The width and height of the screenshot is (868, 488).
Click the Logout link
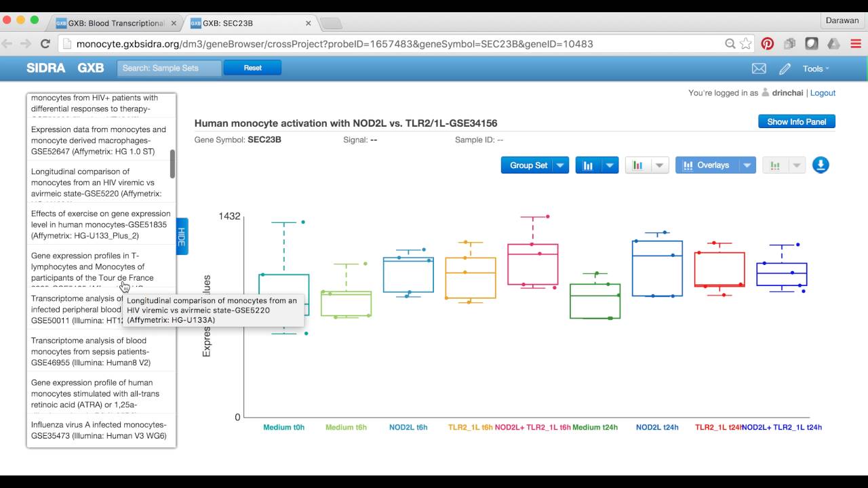tap(823, 93)
